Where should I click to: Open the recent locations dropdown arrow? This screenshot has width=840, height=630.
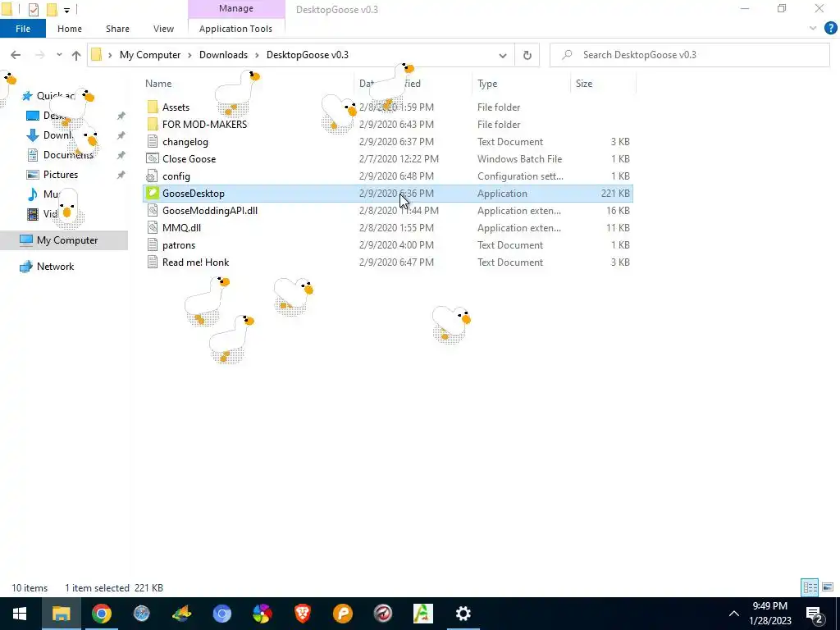(59, 55)
